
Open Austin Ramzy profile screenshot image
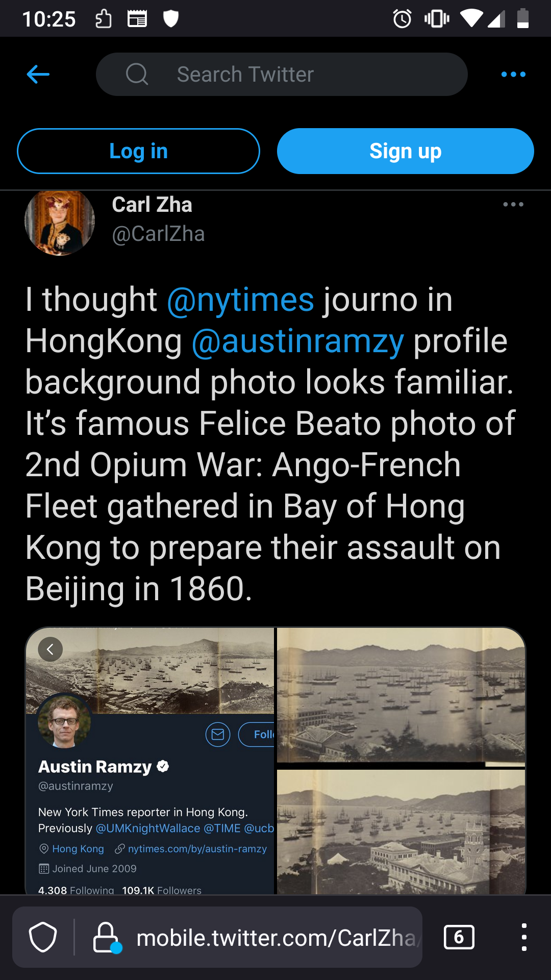150,761
